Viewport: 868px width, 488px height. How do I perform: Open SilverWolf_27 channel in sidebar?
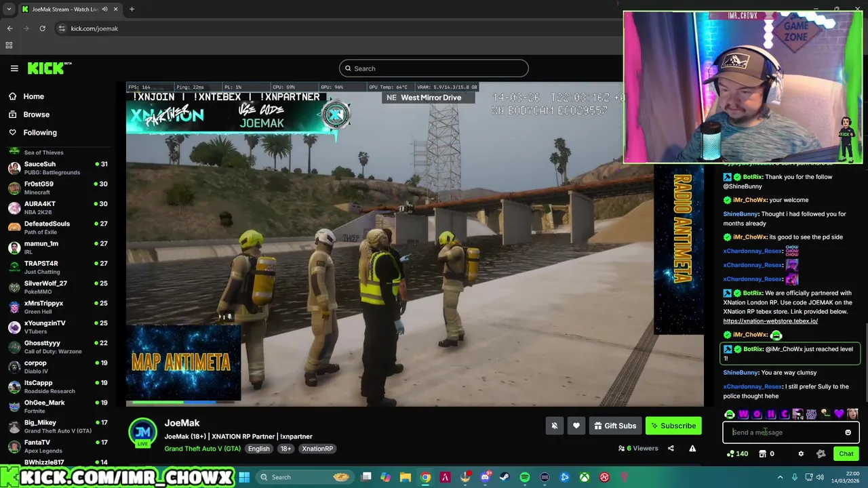pyautogui.click(x=58, y=287)
